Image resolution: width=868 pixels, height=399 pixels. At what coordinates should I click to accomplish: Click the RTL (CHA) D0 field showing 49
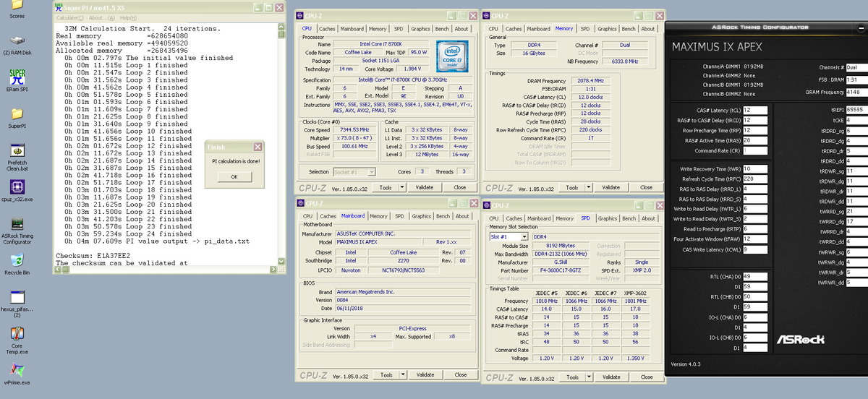(x=756, y=276)
